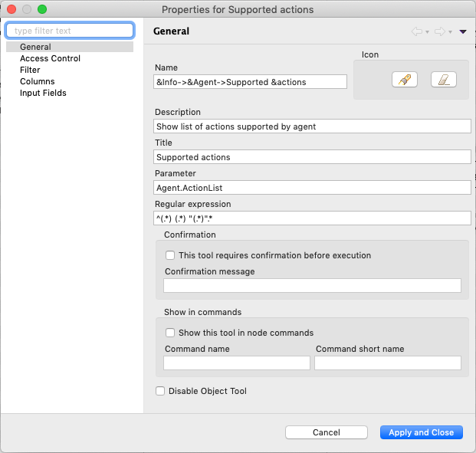Focus the type filter text box

click(70, 31)
